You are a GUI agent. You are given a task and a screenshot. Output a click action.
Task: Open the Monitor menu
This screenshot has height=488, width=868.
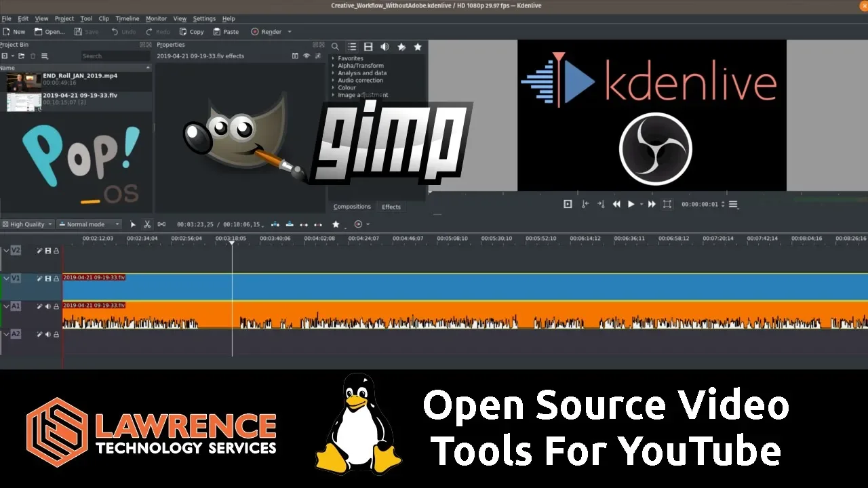[x=156, y=19]
